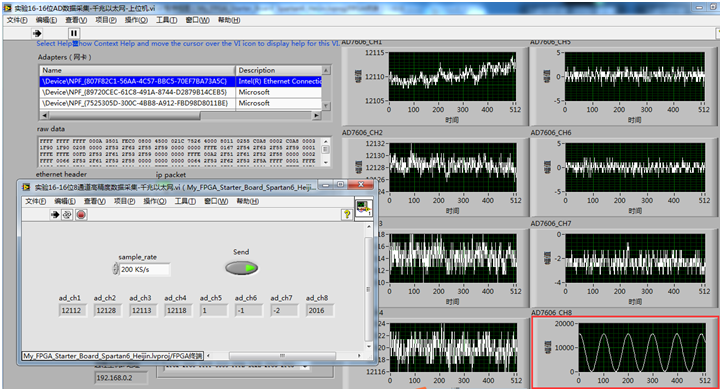Click the red Abort Execution button
722x391 pixels.
pyautogui.click(x=82, y=215)
